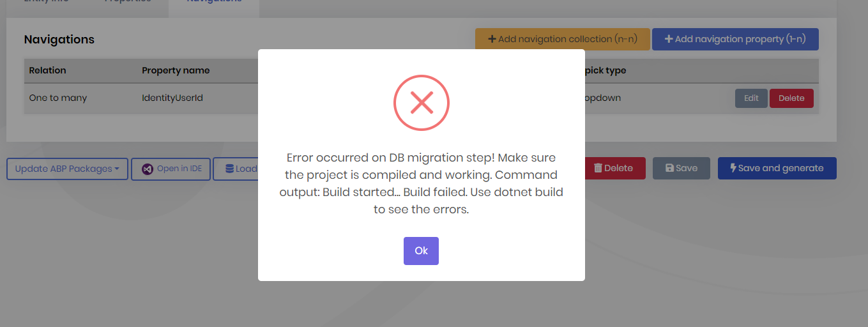This screenshot has height=327, width=868.
Task: Click the caret arrow on Update ABP Packages
Action: pos(118,169)
